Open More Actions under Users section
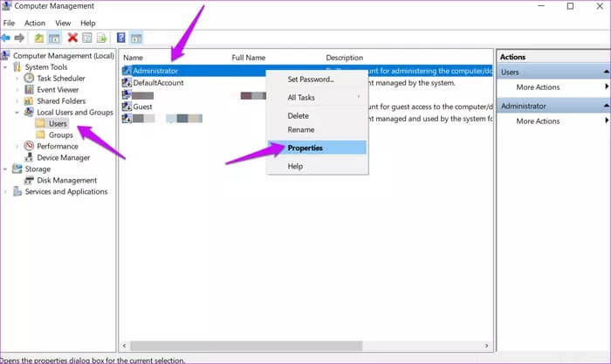This screenshot has height=364, width=611. coord(538,87)
